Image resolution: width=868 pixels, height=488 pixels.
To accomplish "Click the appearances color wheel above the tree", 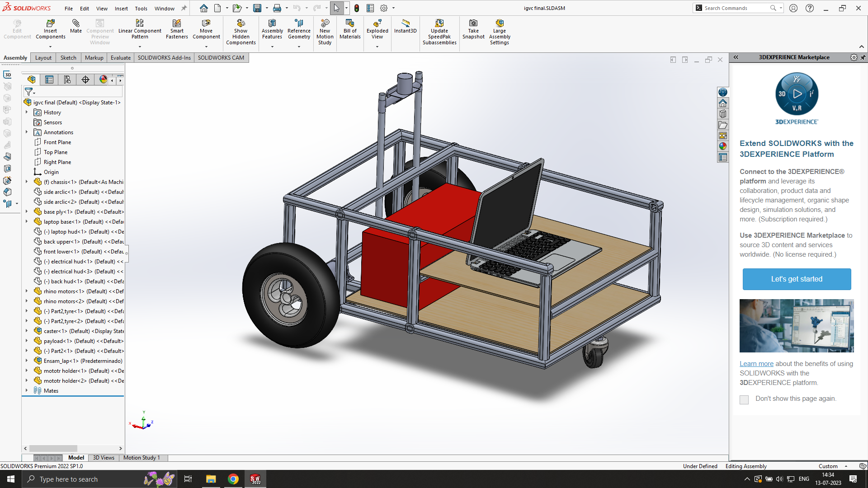I will click(x=103, y=80).
